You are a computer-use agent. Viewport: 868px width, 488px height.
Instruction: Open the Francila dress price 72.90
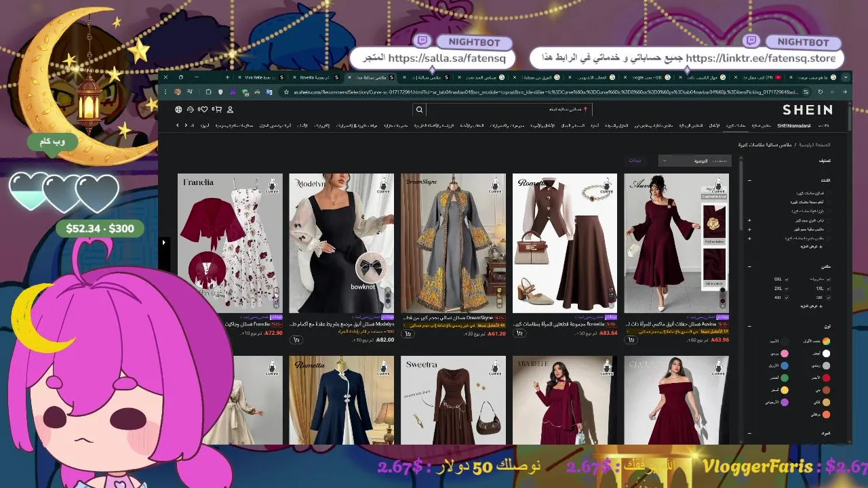click(274, 333)
